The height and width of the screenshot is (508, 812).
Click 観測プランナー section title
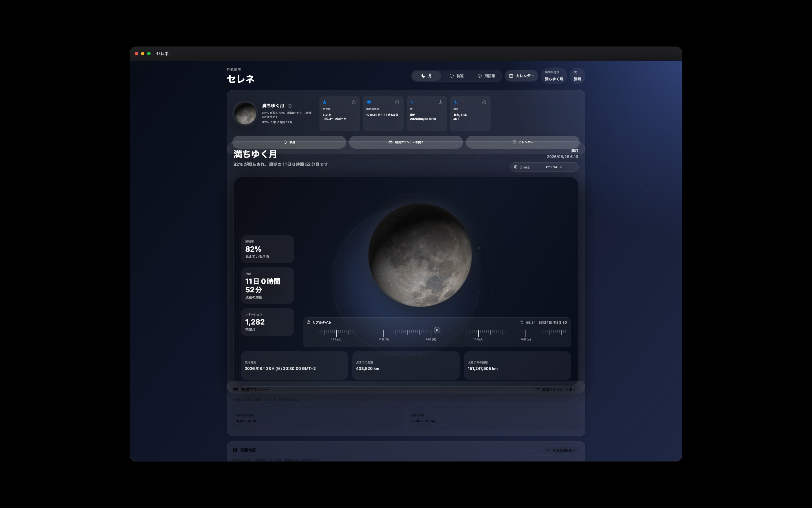click(x=255, y=390)
